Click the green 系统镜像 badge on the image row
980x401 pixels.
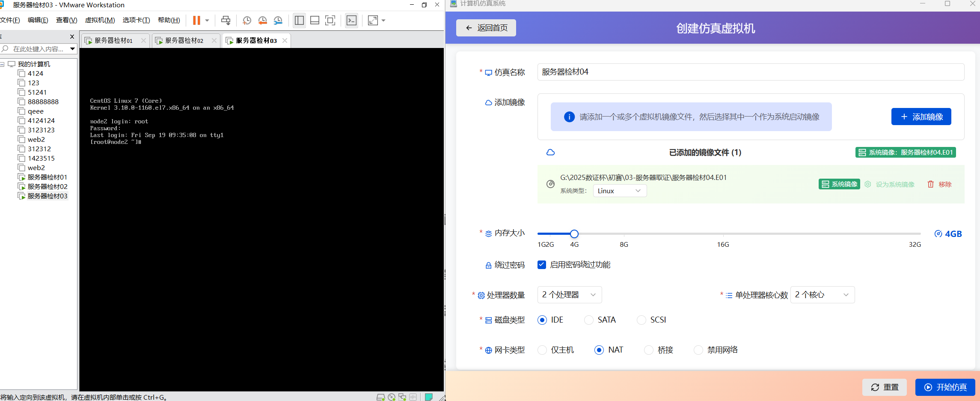coord(839,184)
